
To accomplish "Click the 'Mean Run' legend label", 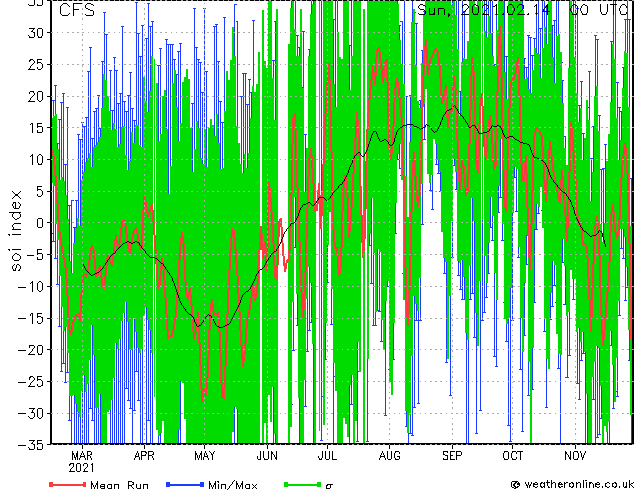I will [x=119, y=485].
